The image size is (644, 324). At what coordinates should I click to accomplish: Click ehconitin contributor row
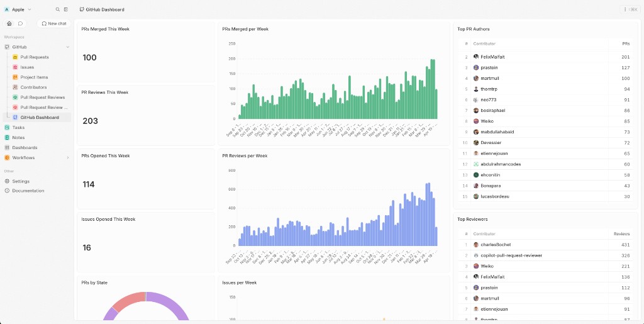click(x=545, y=175)
